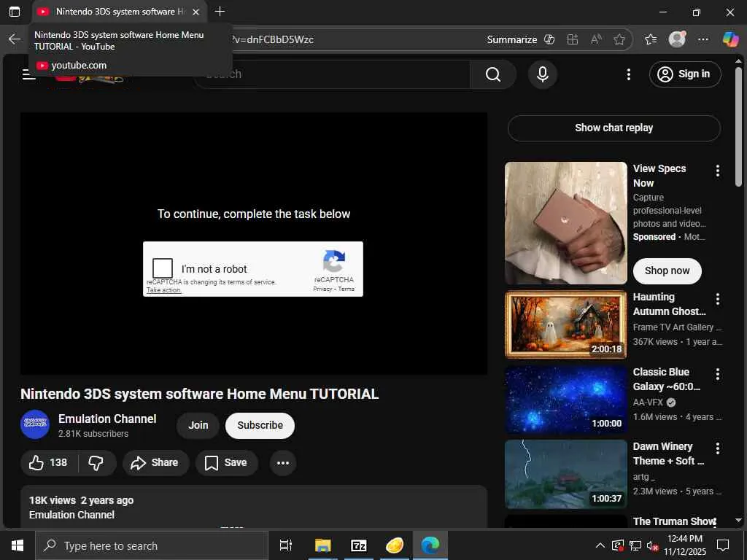The width and height of the screenshot is (747, 560).
Task: Open the notification center icon
Action: click(723, 545)
